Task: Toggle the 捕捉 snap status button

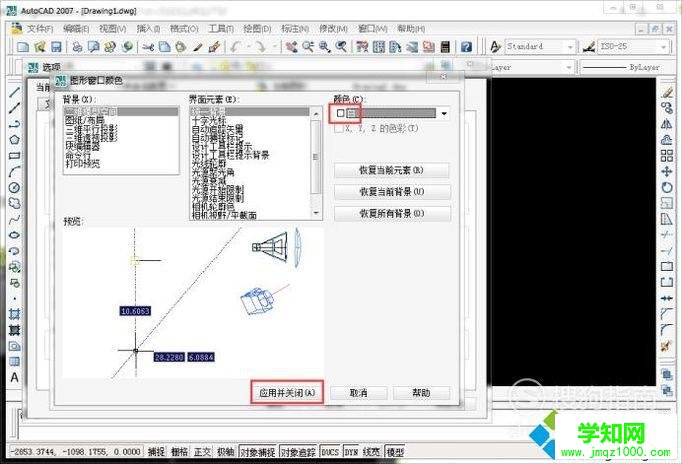Action: tap(156, 452)
